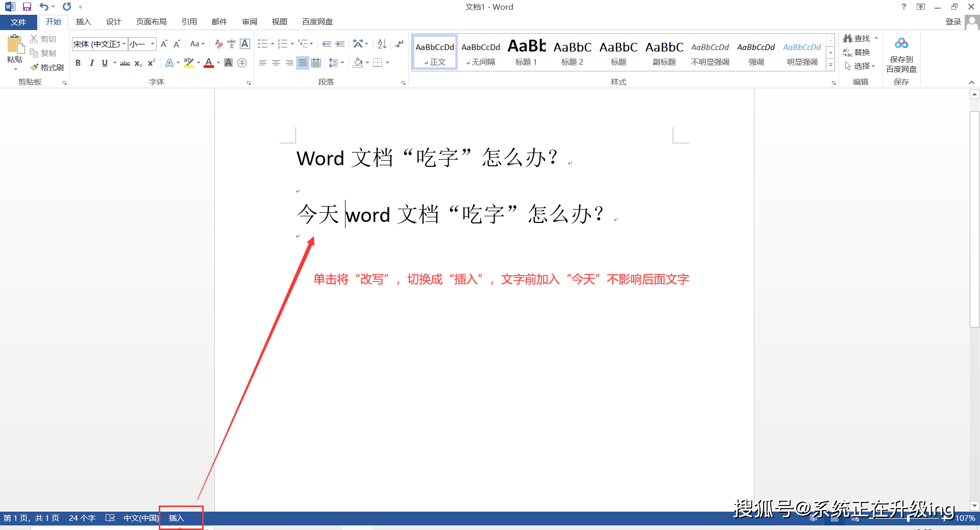Expand the styles gallery with its arrow
This screenshot has height=530, width=980.
click(x=830, y=65)
